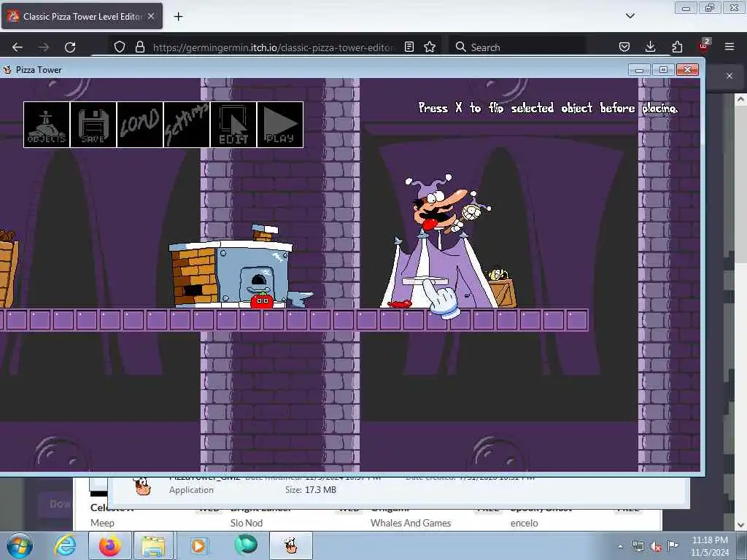Open the Extensions puzzle icon
Image resolution: width=747 pixels, height=560 pixels.
677,47
